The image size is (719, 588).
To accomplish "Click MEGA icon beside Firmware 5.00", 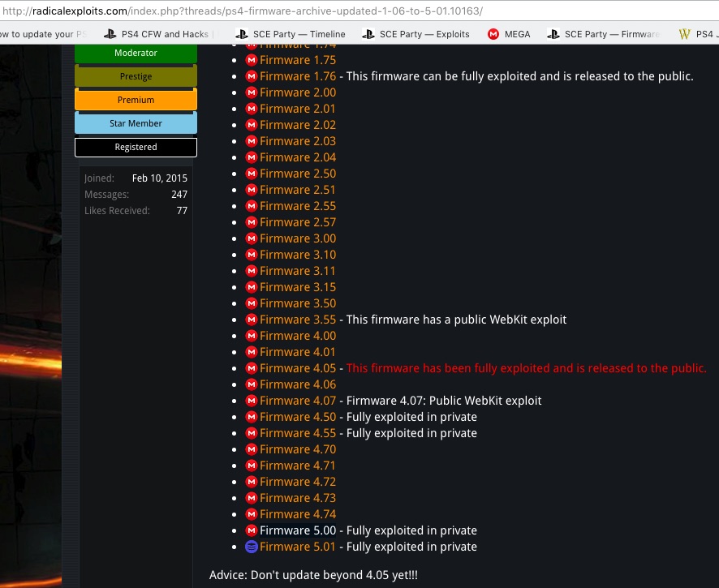I will click(x=252, y=530).
